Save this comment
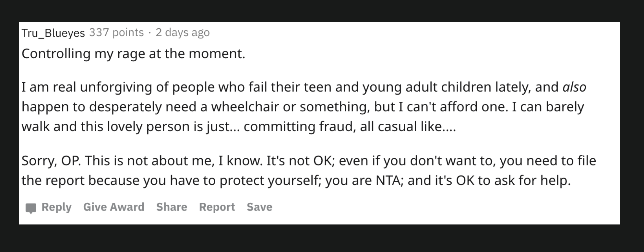 tap(259, 207)
